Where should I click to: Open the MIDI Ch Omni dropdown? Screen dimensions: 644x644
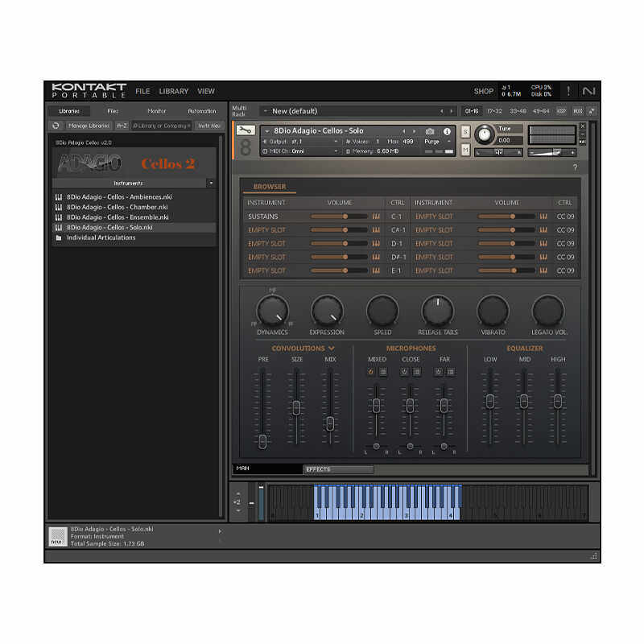click(302, 151)
